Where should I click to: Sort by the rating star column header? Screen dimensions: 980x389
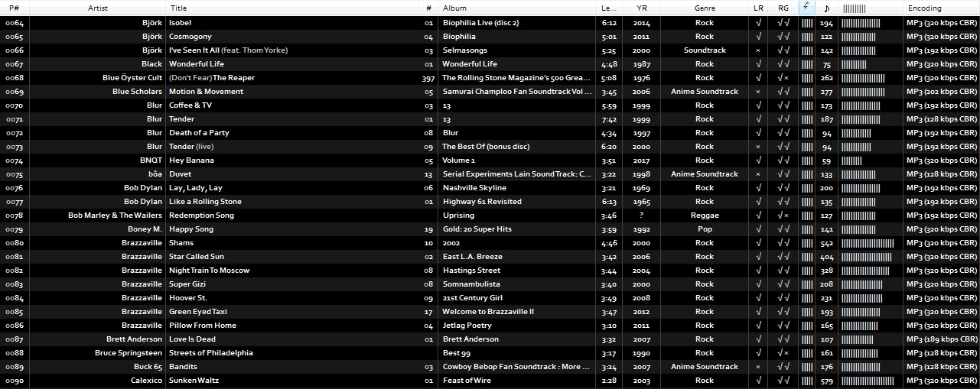[x=806, y=8]
